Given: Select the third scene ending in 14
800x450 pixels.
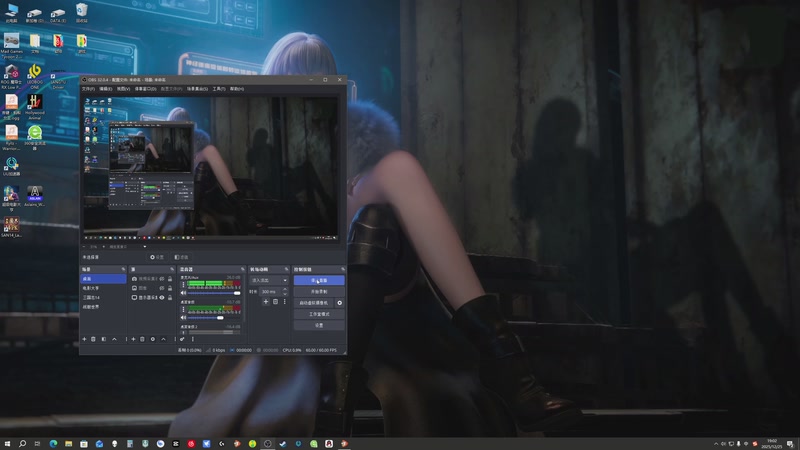Looking at the screenshot, I should click(x=104, y=297).
